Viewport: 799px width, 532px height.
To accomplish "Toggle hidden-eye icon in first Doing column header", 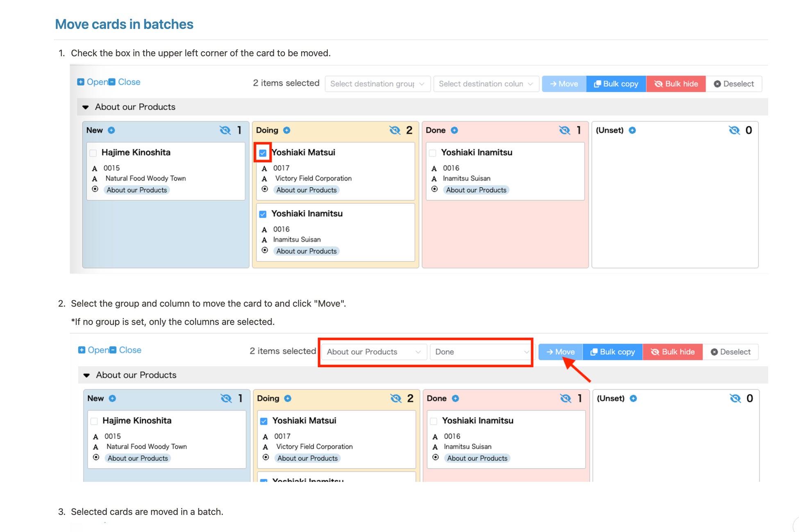I will pos(395,130).
